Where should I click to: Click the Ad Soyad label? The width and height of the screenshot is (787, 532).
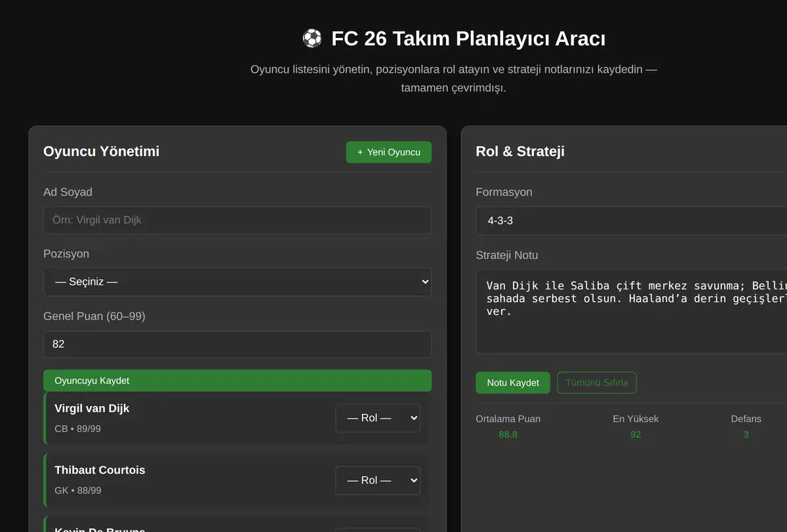click(x=68, y=192)
